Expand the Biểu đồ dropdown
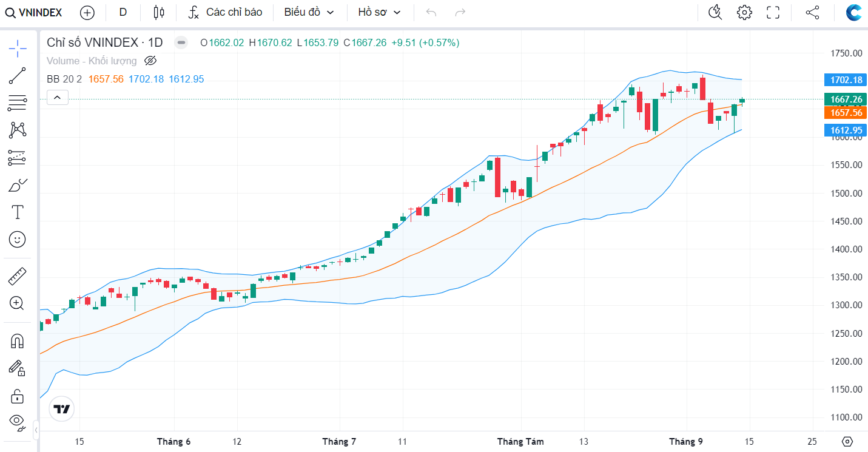The width and height of the screenshot is (868, 452). pyautogui.click(x=309, y=12)
